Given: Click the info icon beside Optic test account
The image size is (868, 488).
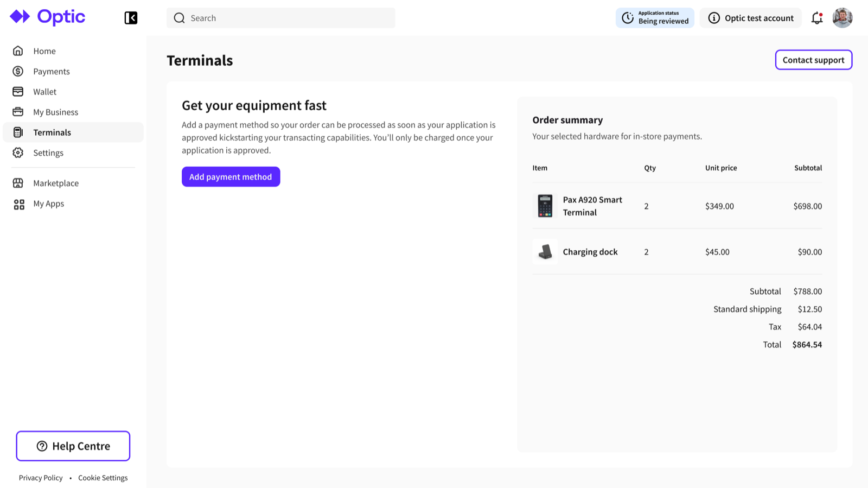Looking at the screenshot, I should pos(714,18).
